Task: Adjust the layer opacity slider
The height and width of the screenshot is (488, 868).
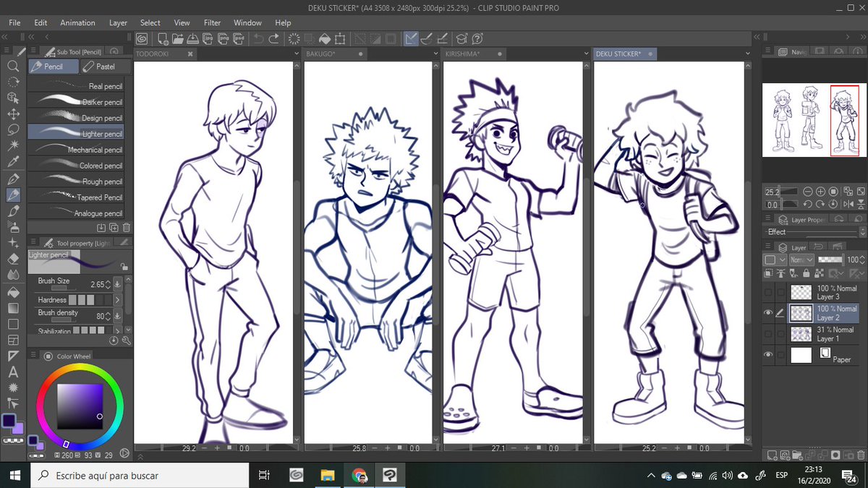Action: point(830,259)
